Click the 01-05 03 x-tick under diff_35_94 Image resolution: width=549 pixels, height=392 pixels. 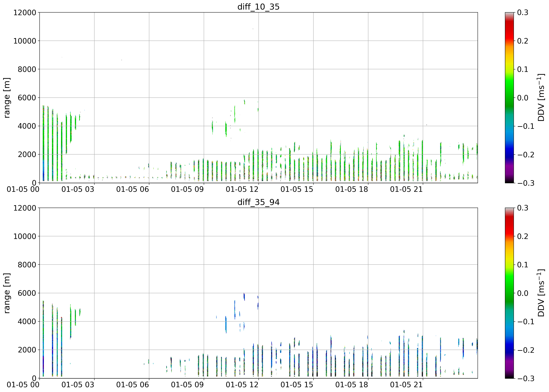click(78, 385)
